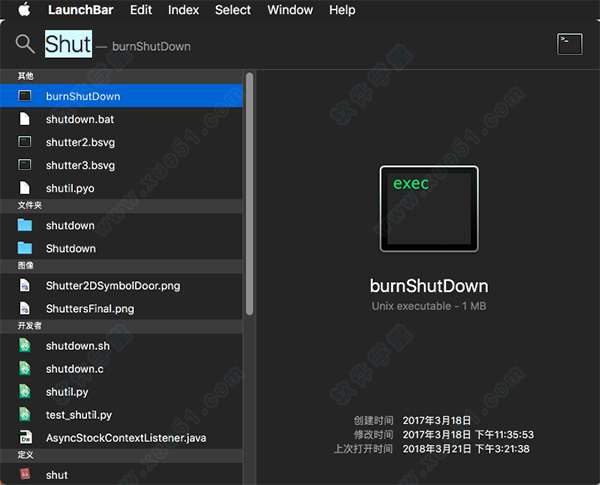
Task: Open the Help menu
Action: tap(342, 10)
